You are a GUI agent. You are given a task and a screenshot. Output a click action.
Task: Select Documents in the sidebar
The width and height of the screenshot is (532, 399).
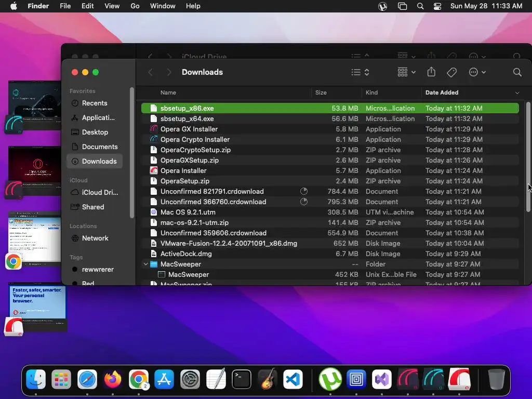pos(95,147)
